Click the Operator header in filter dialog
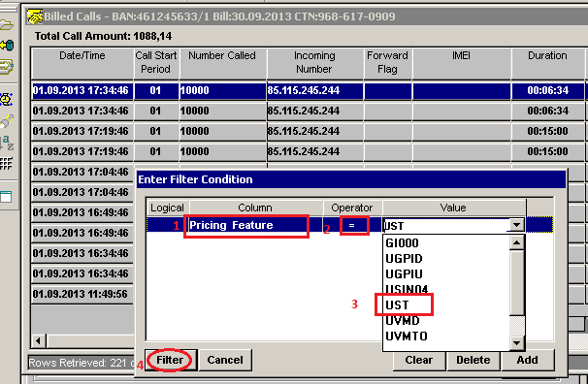 pos(352,208)
